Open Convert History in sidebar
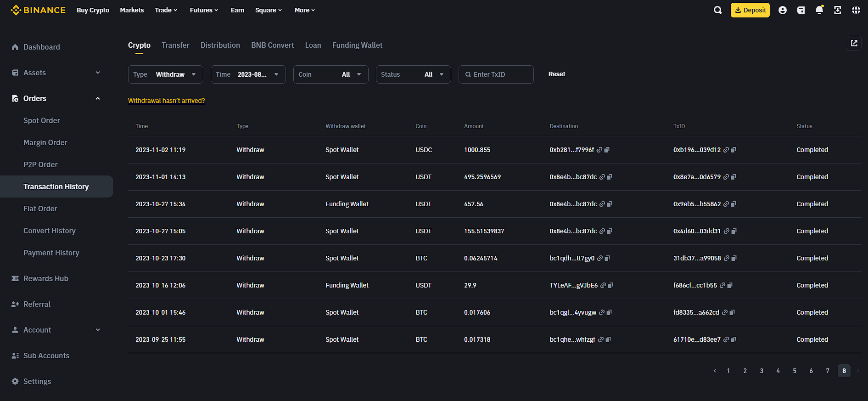The height and width of the screenshot is (401, 868). pos(50,231)
